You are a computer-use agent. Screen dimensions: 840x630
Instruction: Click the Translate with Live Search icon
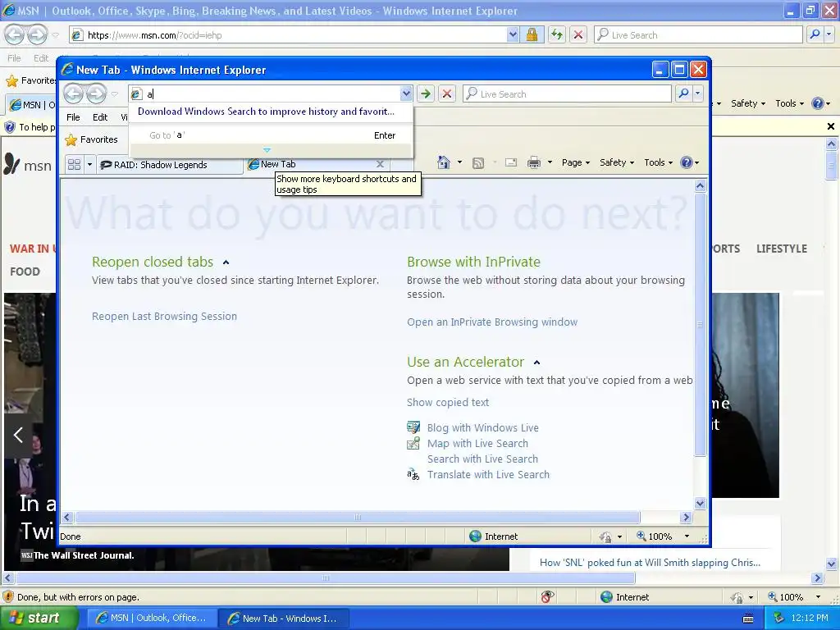(413, 474)
